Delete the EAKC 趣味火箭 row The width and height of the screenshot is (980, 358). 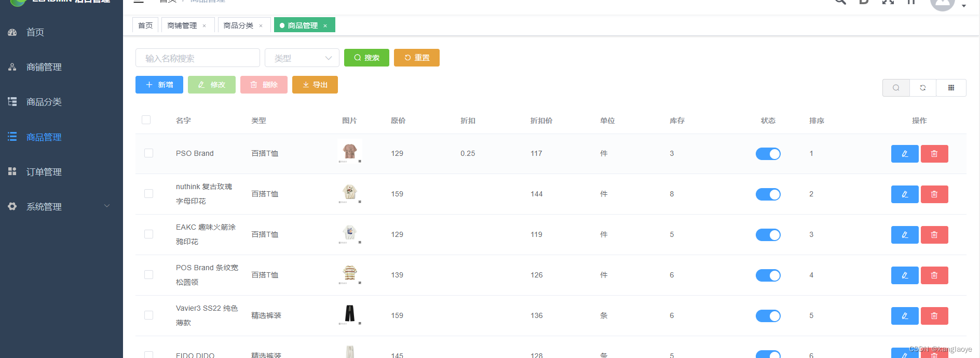934,235
